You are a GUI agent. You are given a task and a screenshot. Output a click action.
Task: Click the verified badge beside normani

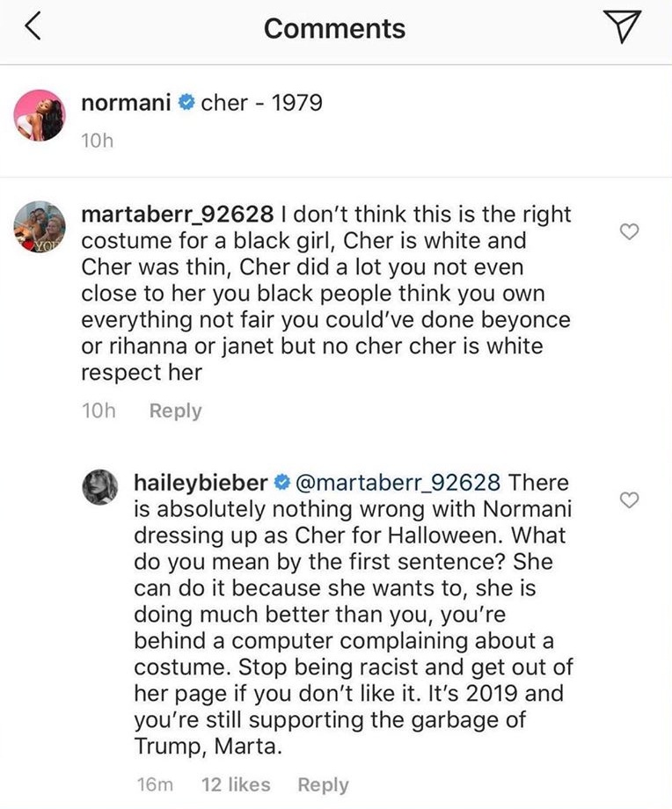tap(186, 104)
